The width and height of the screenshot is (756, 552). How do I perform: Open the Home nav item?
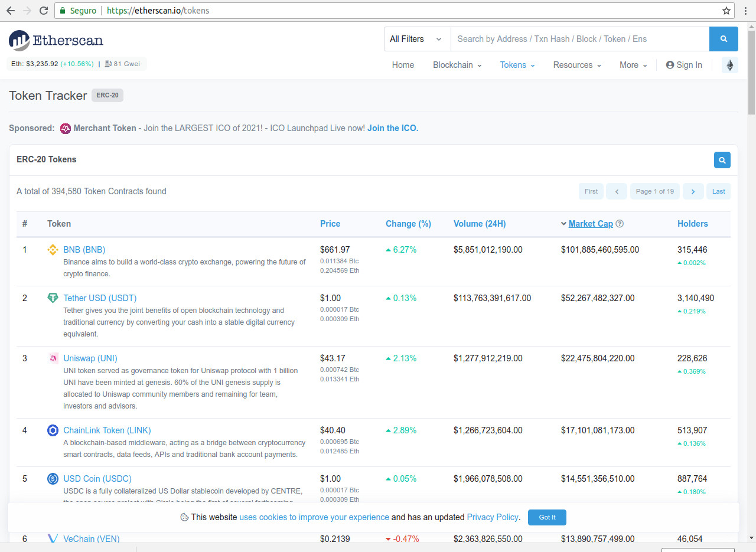click(403, 65)
